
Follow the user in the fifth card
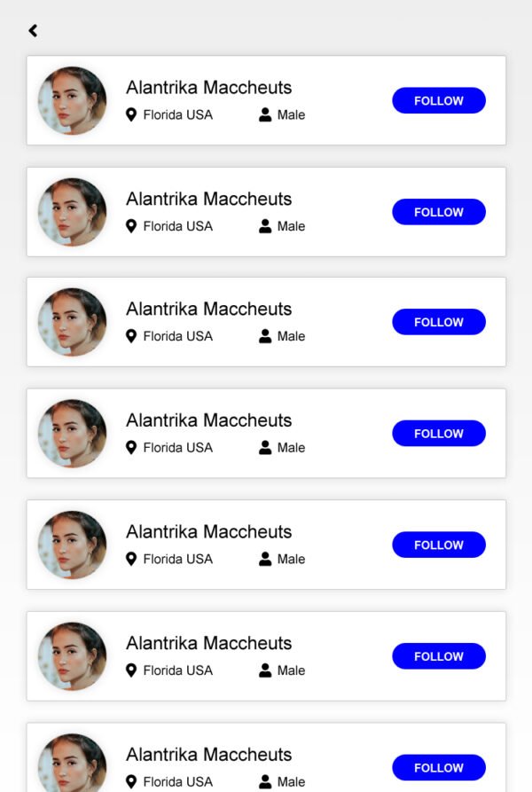[x=439, y=545]
